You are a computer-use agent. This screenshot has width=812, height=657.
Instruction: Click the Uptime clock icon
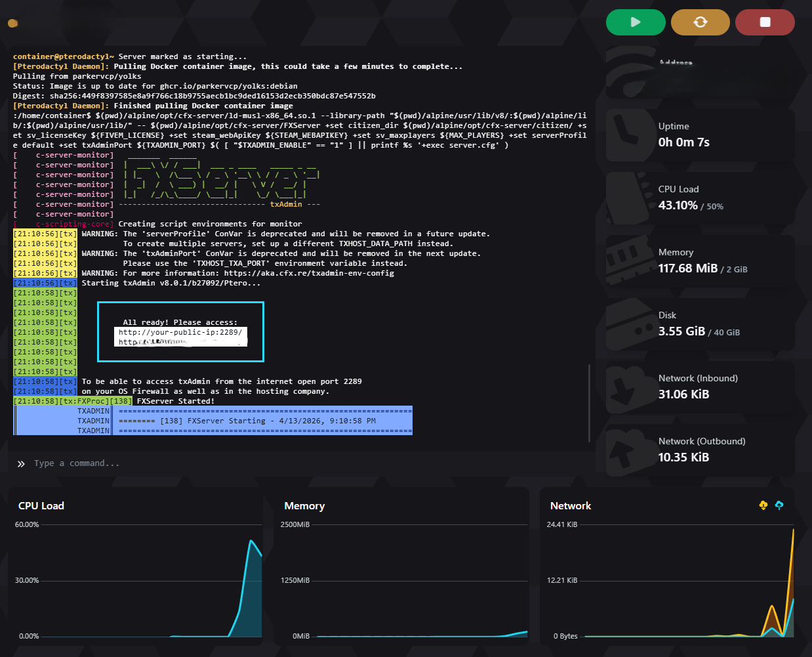625,134
